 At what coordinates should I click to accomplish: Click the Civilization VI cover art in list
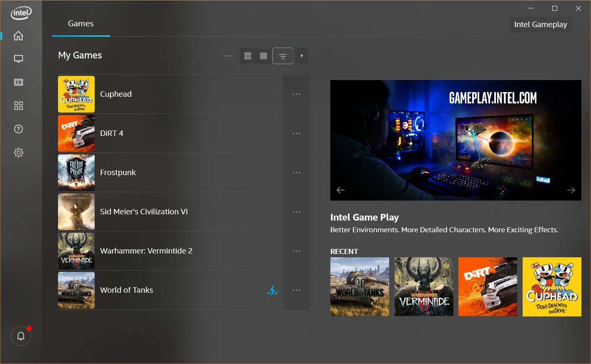point(76,212)
